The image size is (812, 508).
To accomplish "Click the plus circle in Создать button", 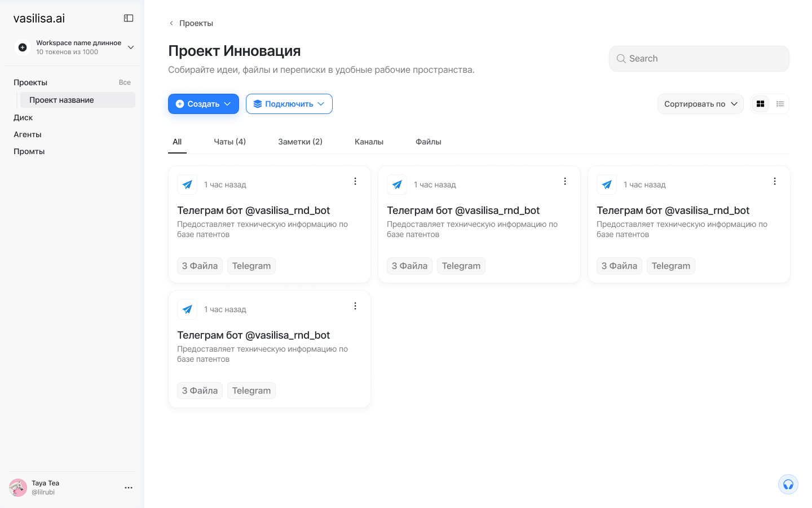I will point(180,104).
